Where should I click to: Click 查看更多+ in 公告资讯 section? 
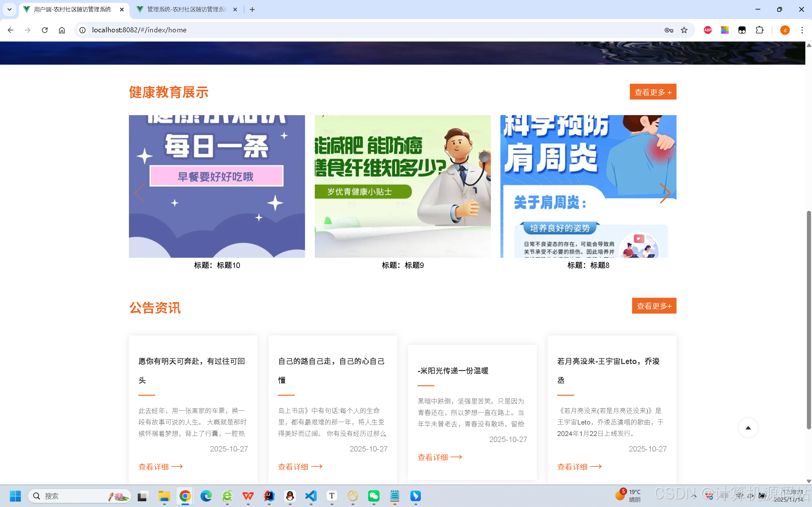[x=654, y=306]
